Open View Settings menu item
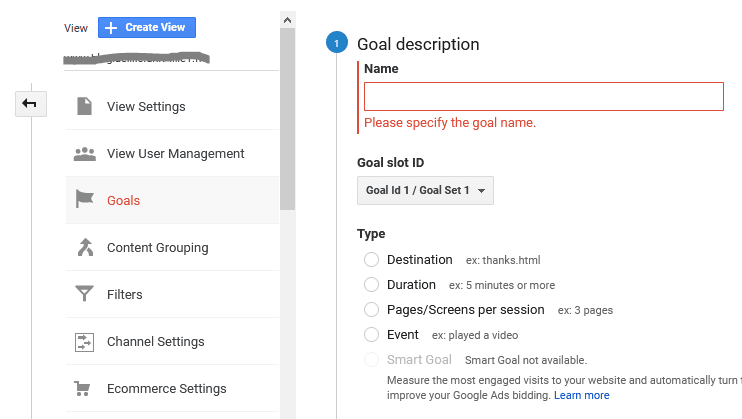The height and width of the screenshot is (419, 742). (146, 107)
